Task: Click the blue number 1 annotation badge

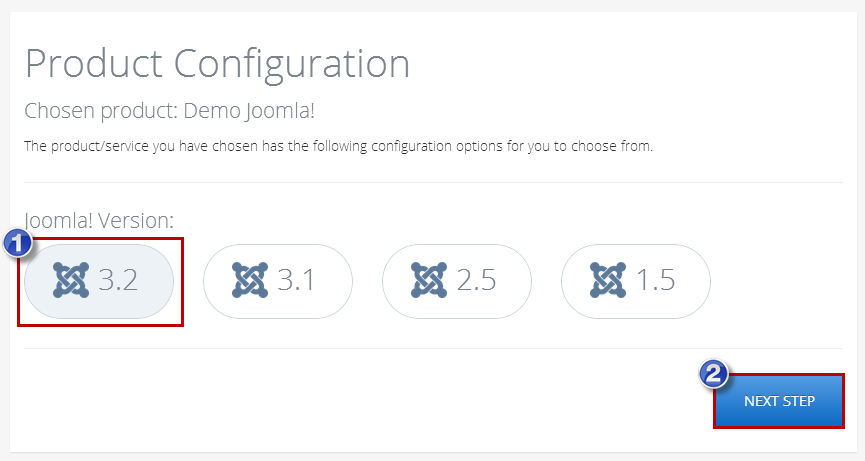Action: point(18,243)
